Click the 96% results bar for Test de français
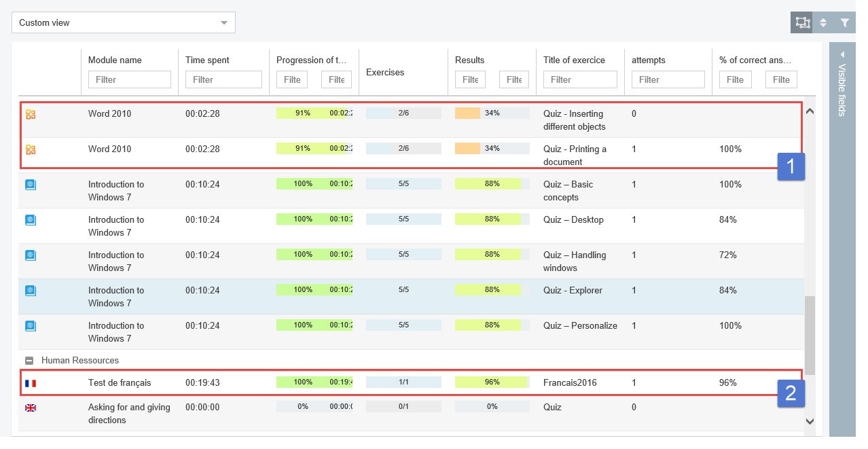This screenshot has height=449, width=868. click(x=492, y=382)
